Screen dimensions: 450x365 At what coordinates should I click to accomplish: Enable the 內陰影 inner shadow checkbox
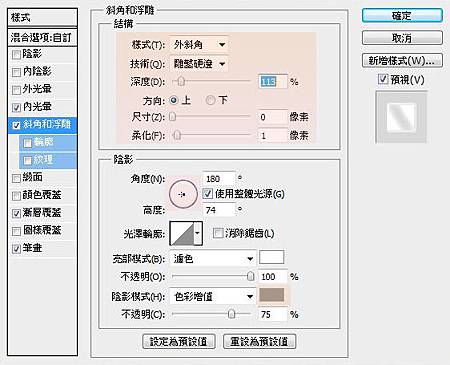pyautogui.click(x=16, y=72)
